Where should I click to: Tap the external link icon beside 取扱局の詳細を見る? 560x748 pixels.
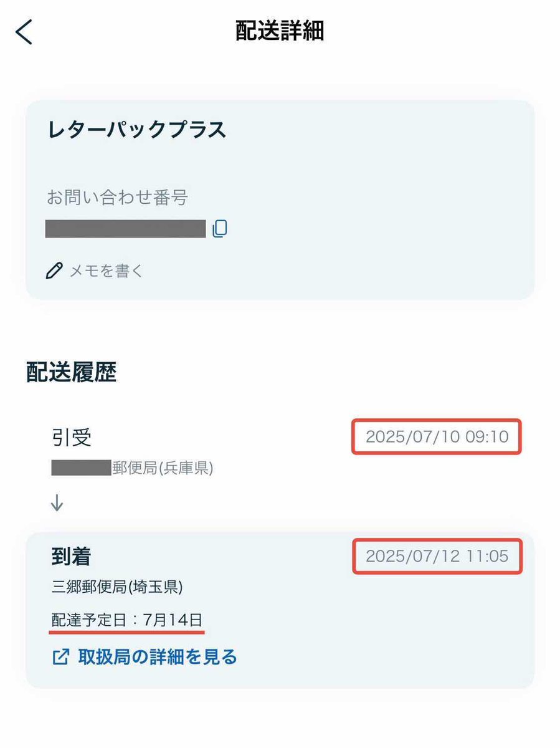point(60,657)
